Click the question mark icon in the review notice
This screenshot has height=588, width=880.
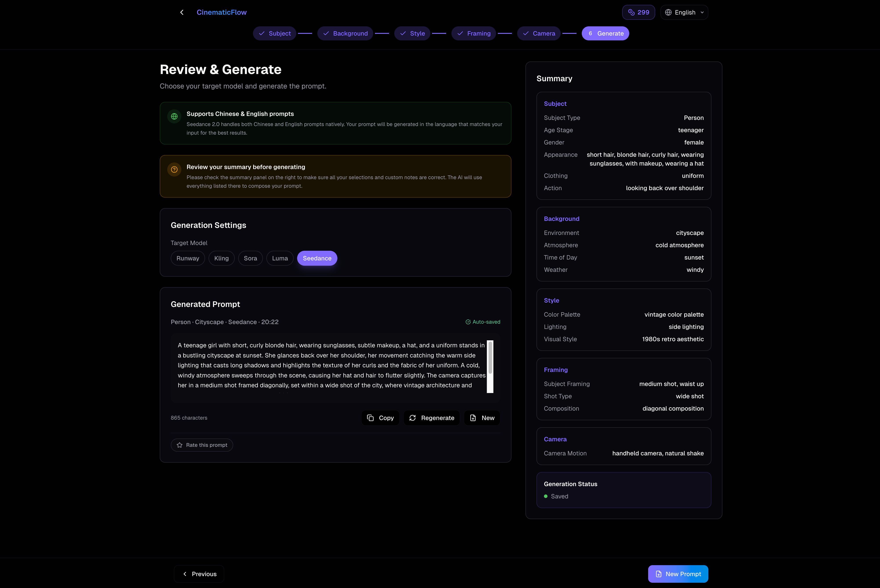tap(174, 170)
